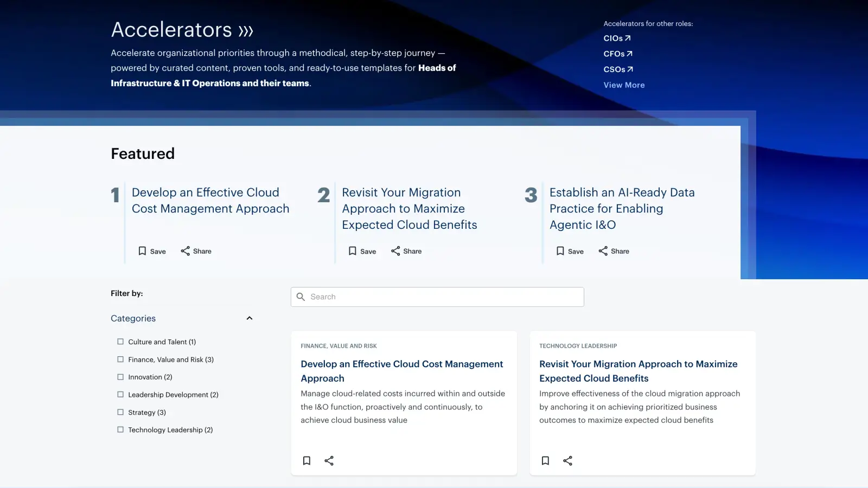Open the CIOs accelerators link
Screen dimensions: 868x488
(x=617, y=38)
